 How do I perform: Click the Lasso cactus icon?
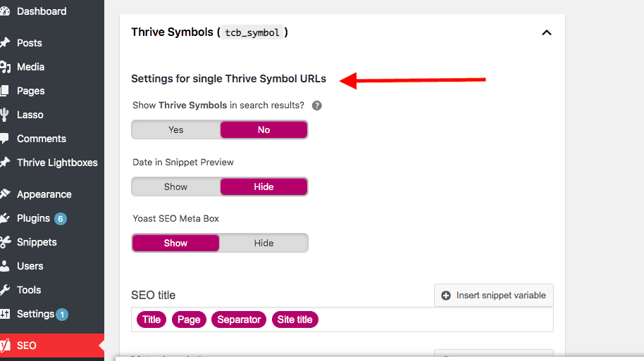(4, 115)
